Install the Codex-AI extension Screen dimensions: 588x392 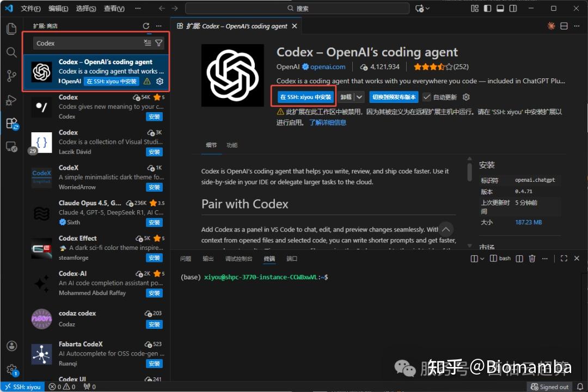pos(154,293)
